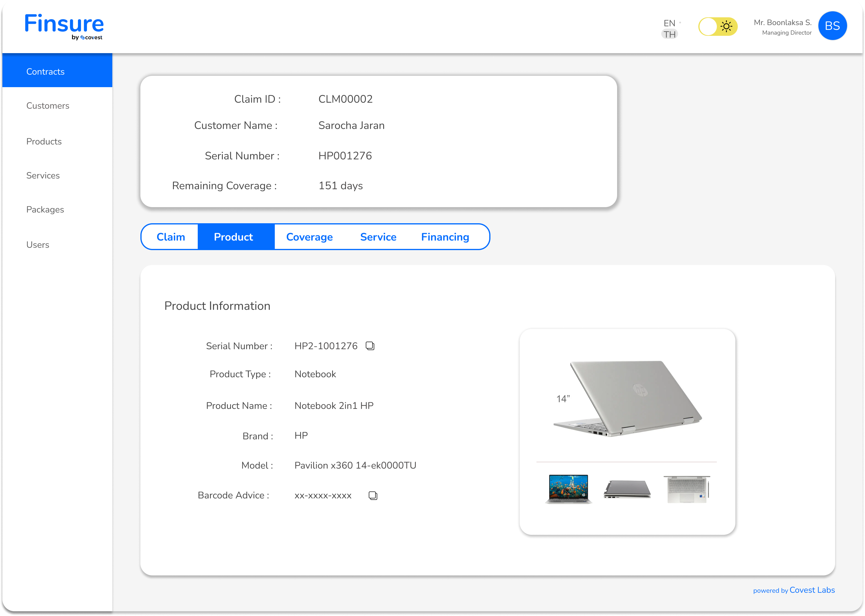Image resolution: width=865 pixels, height=616 pixels.
Task: Click the Product Type value Notebook
Action: click(x=315, y=374)
